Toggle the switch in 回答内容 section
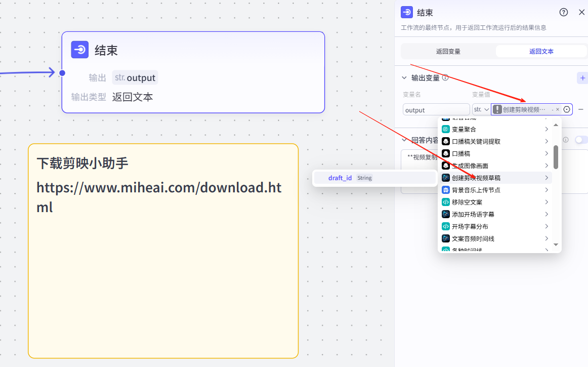 (x=581, y=140)
